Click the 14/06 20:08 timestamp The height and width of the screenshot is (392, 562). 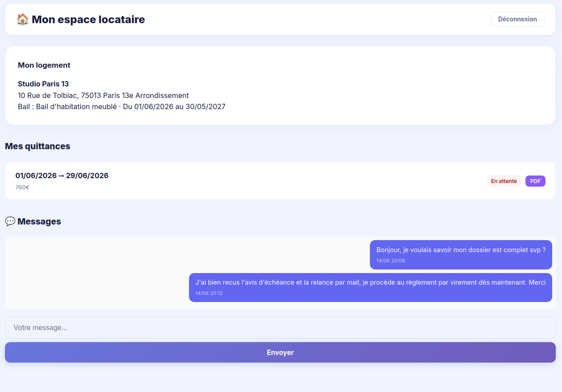[391, 261]
